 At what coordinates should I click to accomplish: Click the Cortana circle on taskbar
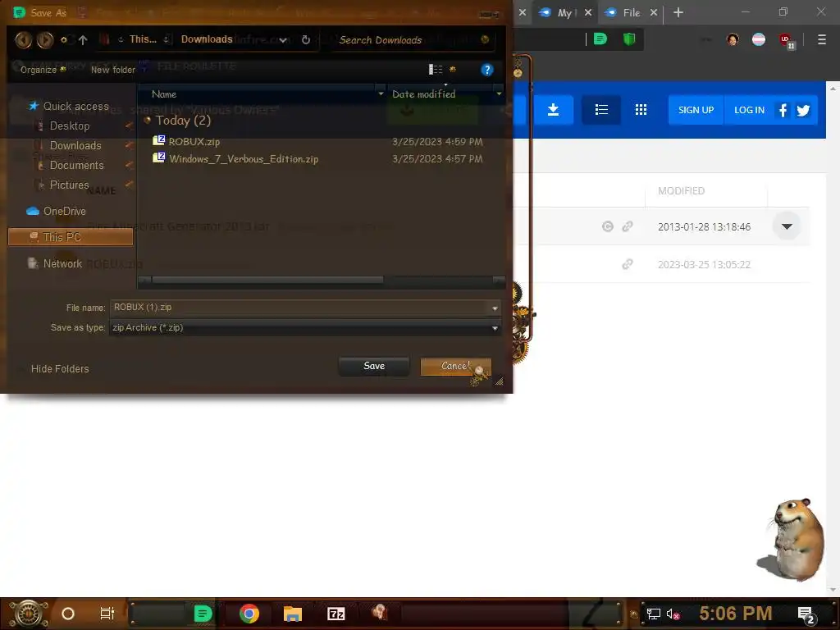68,614
